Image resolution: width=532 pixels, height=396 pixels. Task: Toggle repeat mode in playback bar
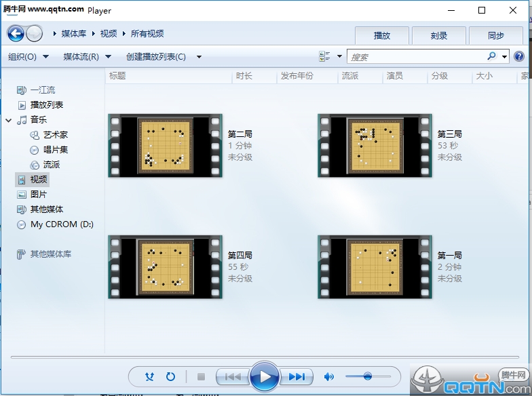click(170, 376)
